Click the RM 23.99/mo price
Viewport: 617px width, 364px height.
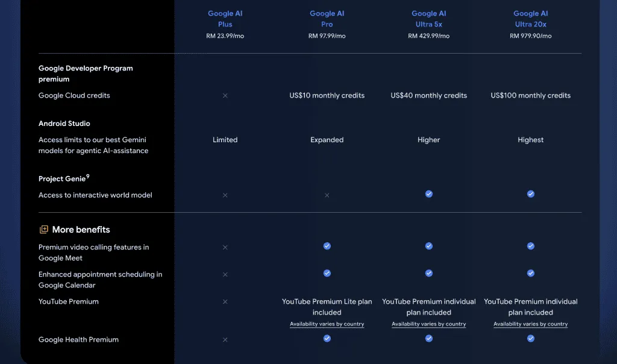pyautogui.click(x=225, y=36)
